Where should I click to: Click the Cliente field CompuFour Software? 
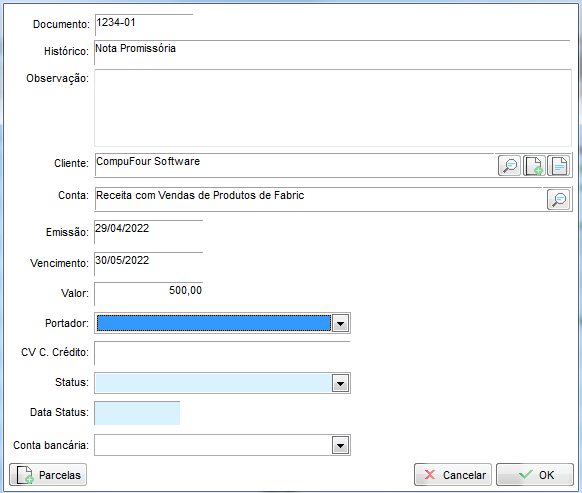coord(295,165)
